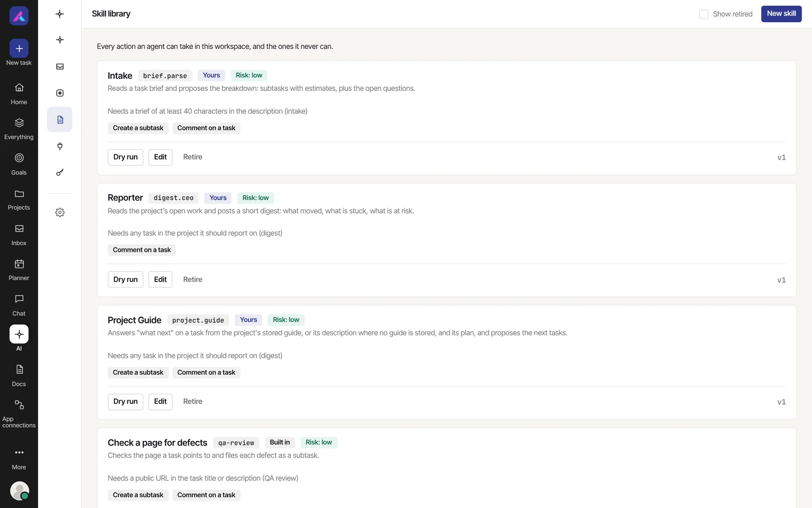Click the square record-dot icon in the secondary column
Image resolution: width=812 pixels, height=508 pixels.
(60, 93)
